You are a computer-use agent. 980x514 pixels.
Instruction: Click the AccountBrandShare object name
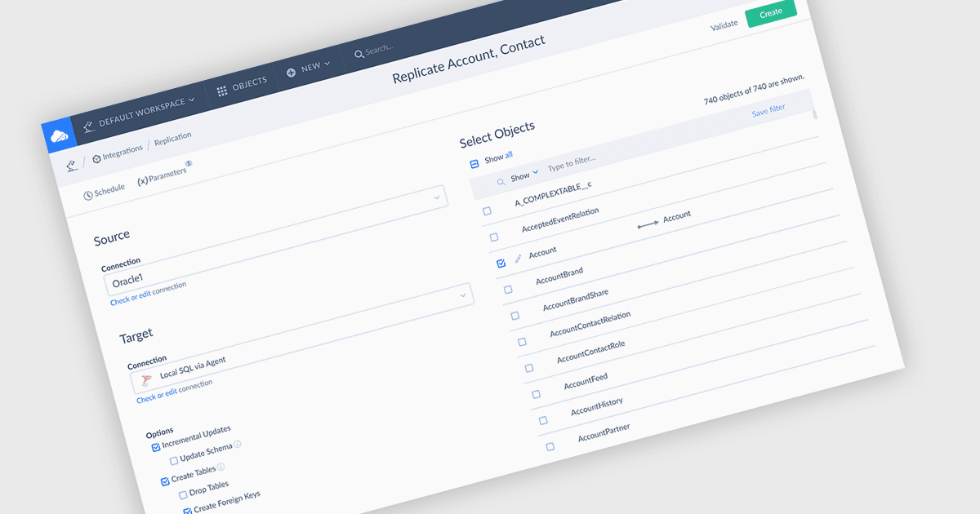coord(576,299)
